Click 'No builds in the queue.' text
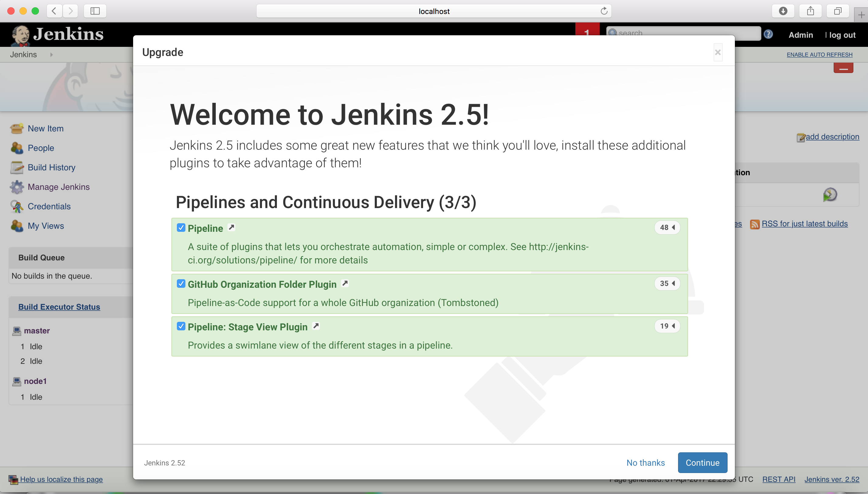 (52, 276)
